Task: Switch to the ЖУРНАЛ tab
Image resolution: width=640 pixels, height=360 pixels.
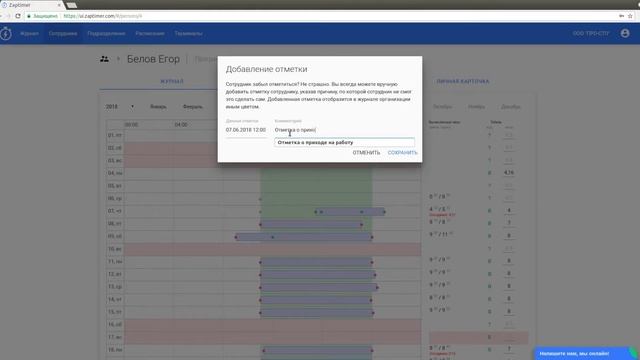Action: tap(172, 81)
